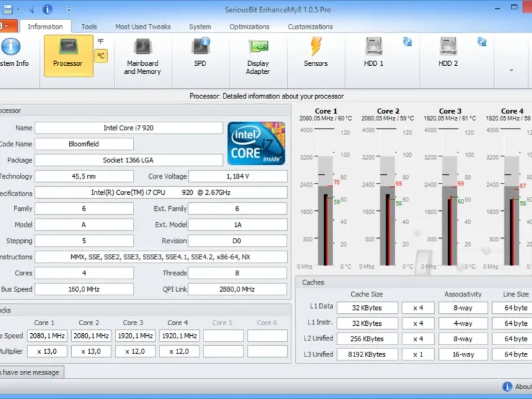Click Core 1 multiplier x 13,0
Screen dimensions: 532x399
click(47, 352)
